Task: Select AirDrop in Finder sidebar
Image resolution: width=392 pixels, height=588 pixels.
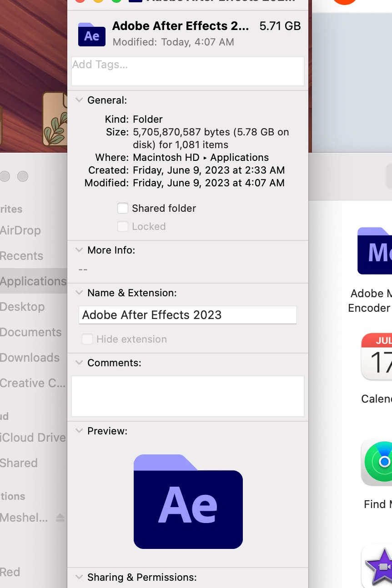Action: (20, 230)
